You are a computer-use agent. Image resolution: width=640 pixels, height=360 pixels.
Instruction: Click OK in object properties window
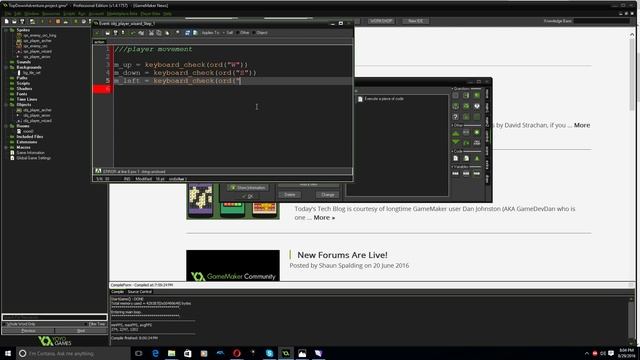248,196
